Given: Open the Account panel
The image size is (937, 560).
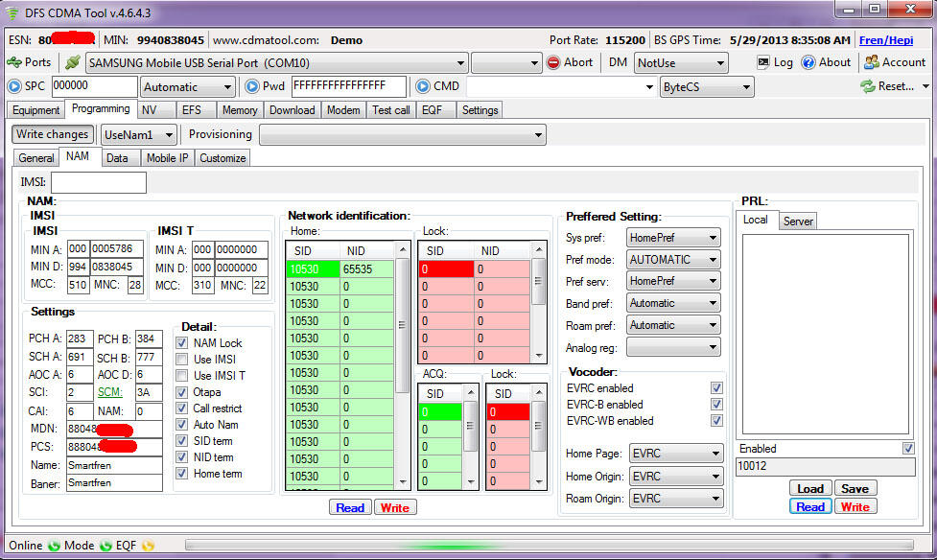Looking at the screenshot, I should pyautogui.click(x=895, y=62).
